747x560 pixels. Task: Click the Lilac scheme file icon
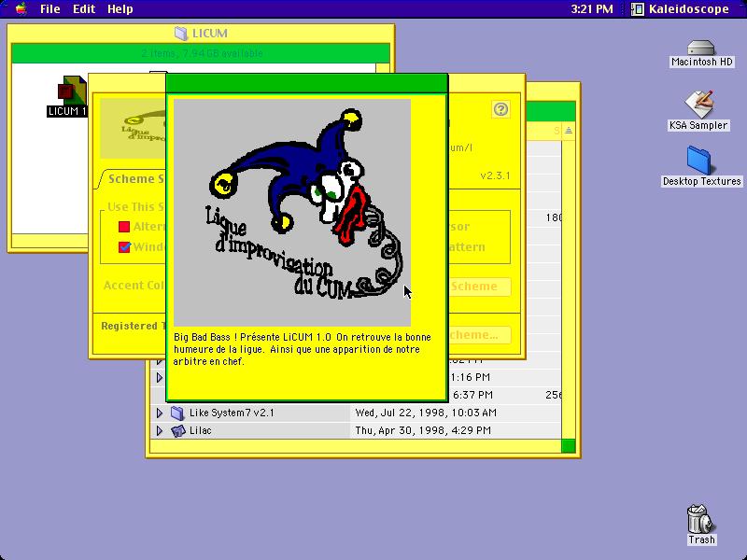tap(177, 431)
